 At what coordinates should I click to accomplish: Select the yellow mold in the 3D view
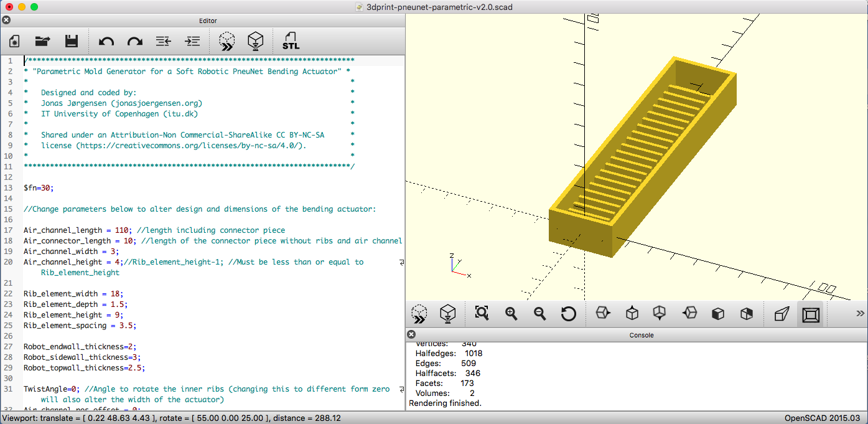pos(643,156)
